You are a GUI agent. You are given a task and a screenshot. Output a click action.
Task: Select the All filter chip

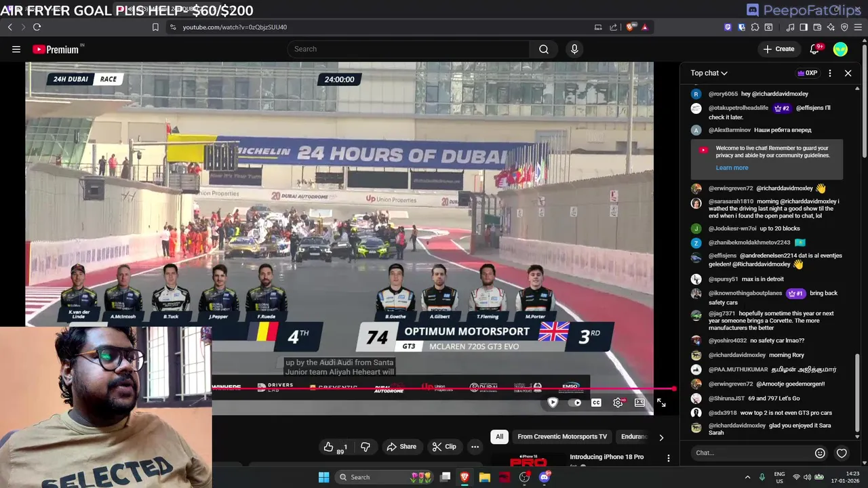click(x=499, y=436)
